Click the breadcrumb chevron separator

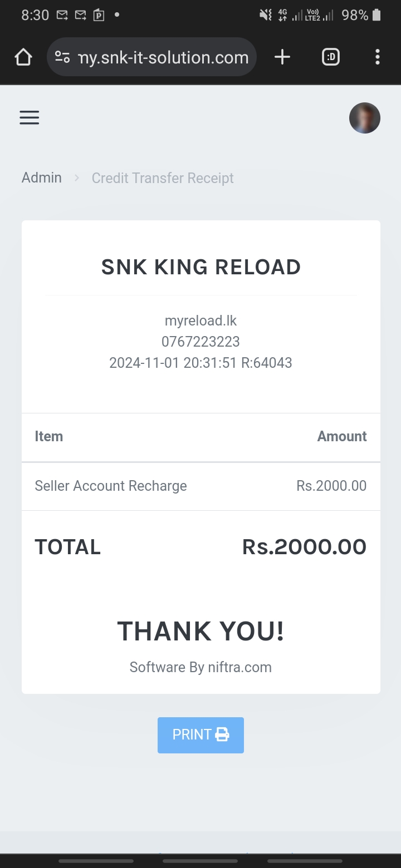point(77,178)
